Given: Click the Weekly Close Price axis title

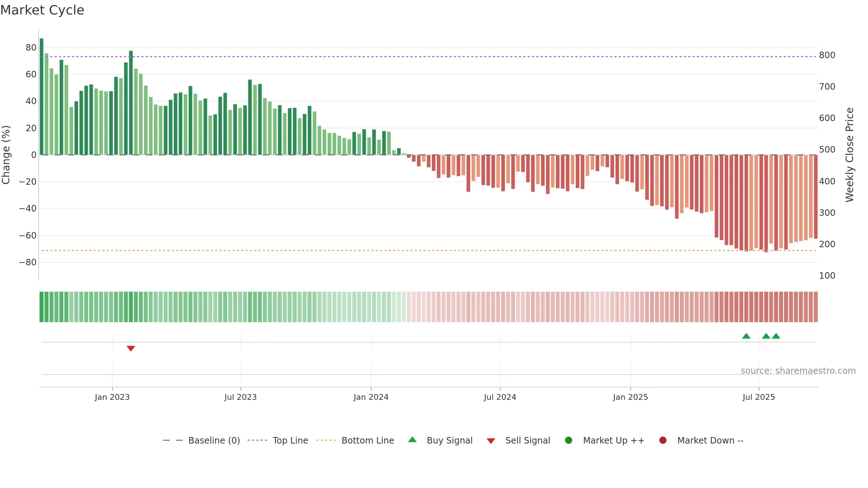Looking at the screenshot, I should [850, 155].
